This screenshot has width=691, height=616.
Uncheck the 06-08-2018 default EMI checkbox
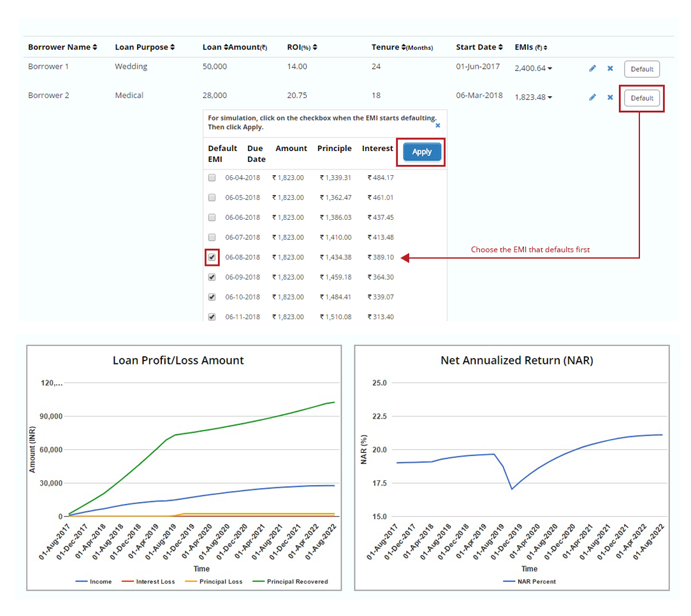(212, 257)
